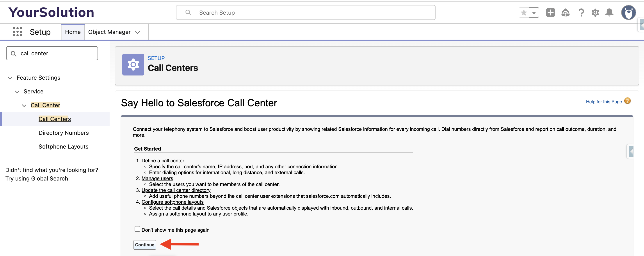
Task: Click the YourSolution logo
Action: pos(51,12)
